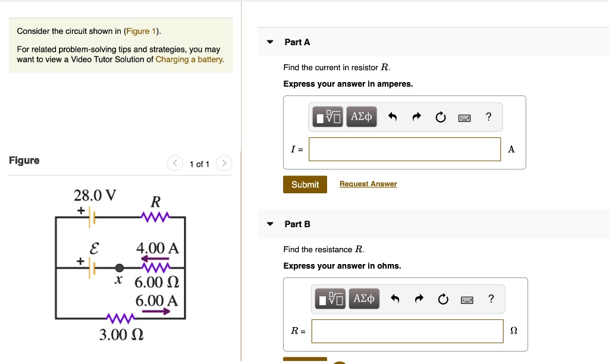This screenshot has height=364, width=609.
Task: Redo entry in Part B answer toolbar
Action: point(419,299)
